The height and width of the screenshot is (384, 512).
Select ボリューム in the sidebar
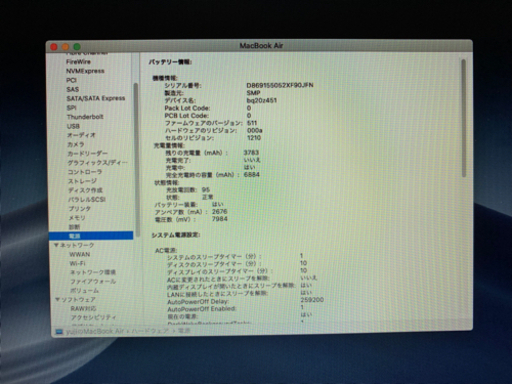coord(84,290)
